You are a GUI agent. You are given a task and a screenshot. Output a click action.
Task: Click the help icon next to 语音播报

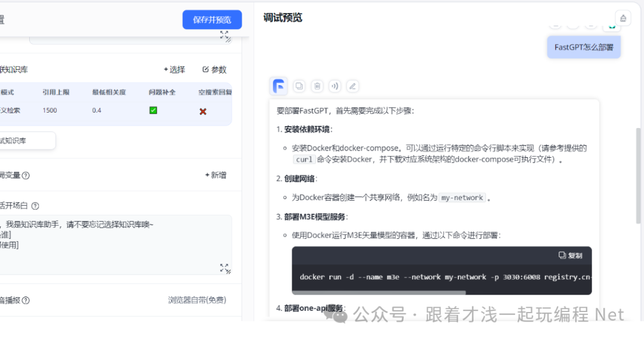coord(26,300)
